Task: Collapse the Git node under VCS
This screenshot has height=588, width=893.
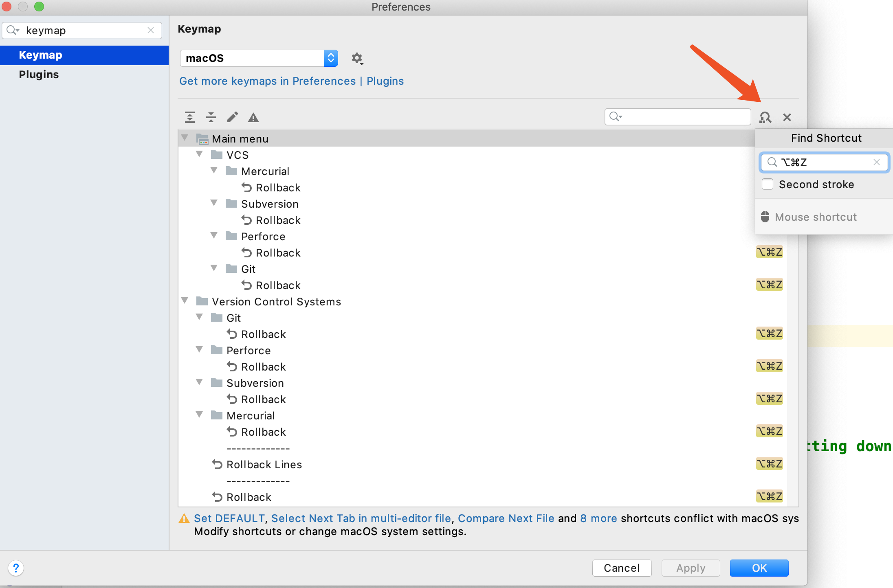Action: tap(214, 268)
